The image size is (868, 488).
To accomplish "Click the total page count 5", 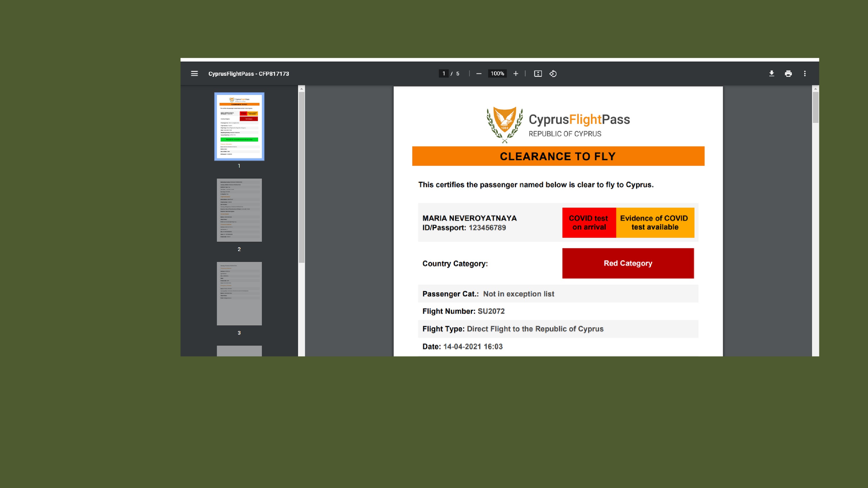I will [458, 74].
